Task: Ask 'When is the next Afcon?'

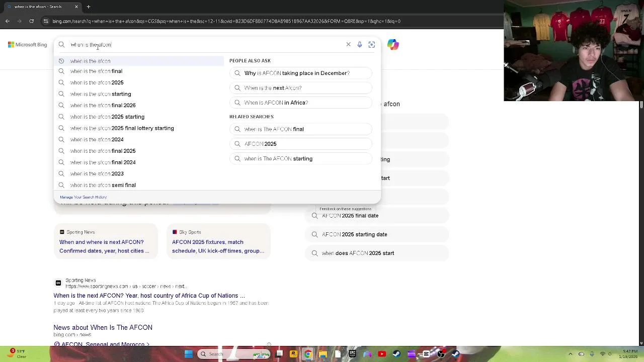Action: pyautogui.click(x=301, y=88)
